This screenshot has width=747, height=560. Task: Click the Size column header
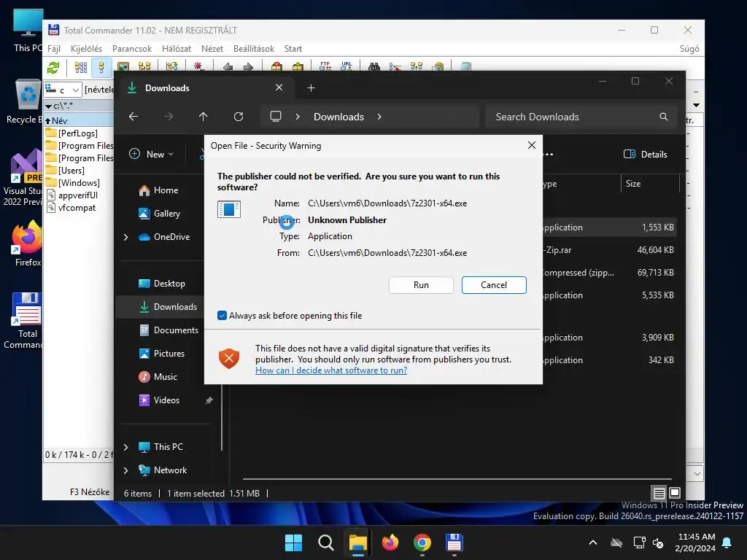[650, 183]
